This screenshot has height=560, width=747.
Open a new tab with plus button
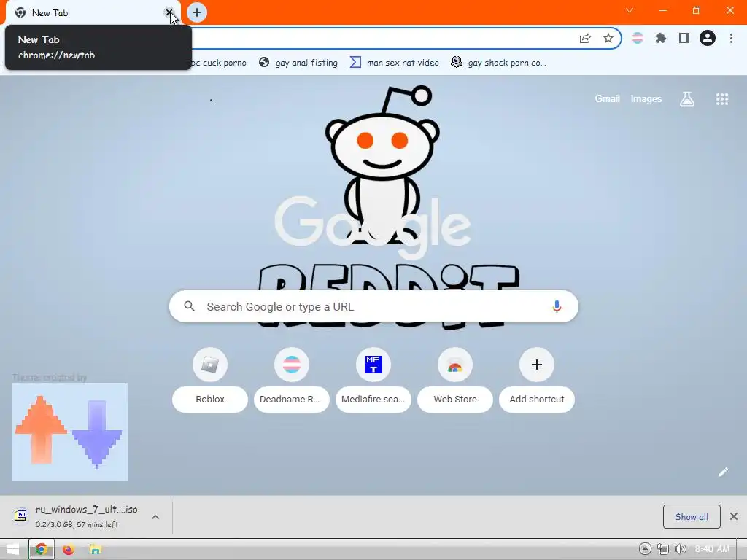pos(197,12)
